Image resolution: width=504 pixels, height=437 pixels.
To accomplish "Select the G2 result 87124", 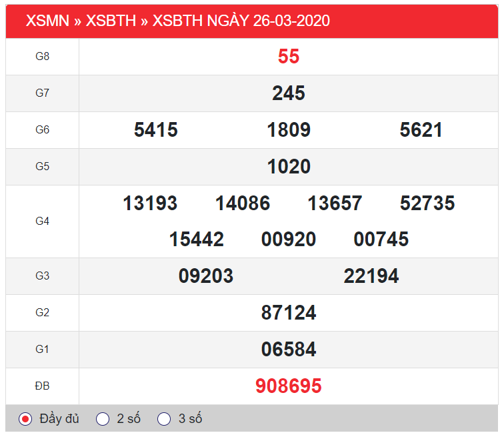I will [289, 313].
